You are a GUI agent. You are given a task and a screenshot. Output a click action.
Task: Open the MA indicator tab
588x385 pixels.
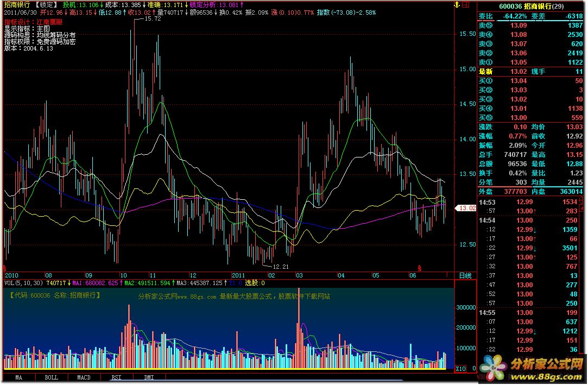point(19,377)
